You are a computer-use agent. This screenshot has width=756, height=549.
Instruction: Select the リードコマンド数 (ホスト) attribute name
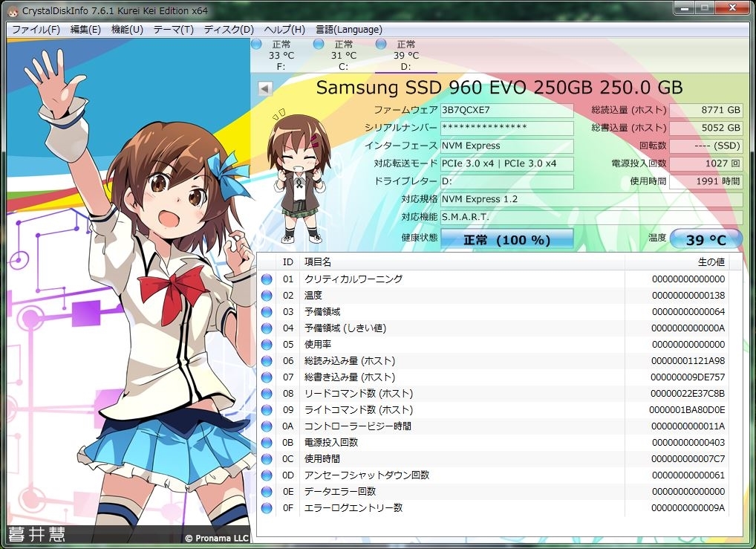358,394
